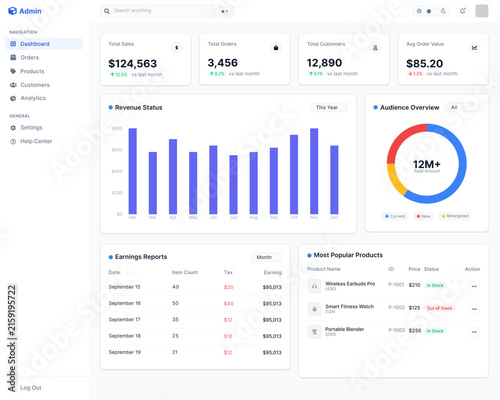Click the blue dot beside Most Popular Products
500x400 pixels.
309,255
